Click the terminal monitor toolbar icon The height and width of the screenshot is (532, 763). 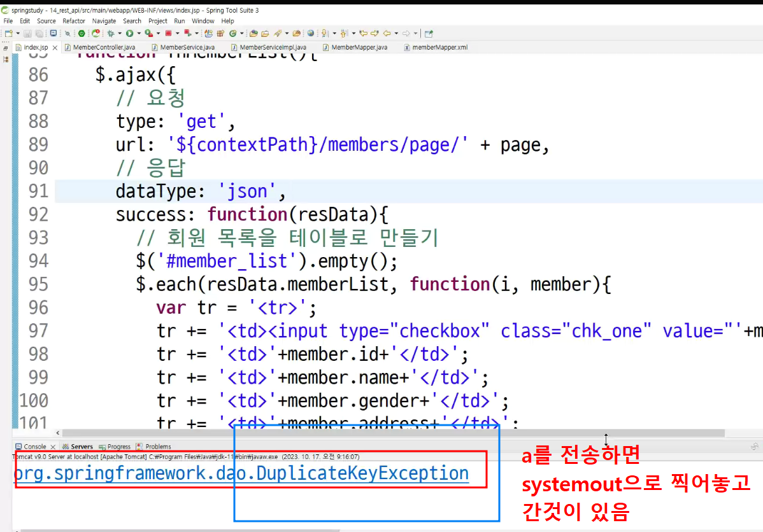[53, 34]
